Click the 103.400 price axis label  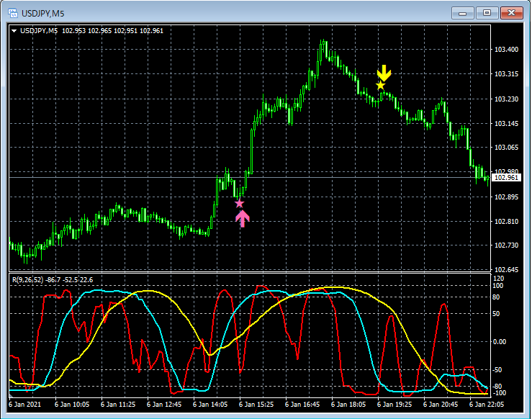pos(507,50)
